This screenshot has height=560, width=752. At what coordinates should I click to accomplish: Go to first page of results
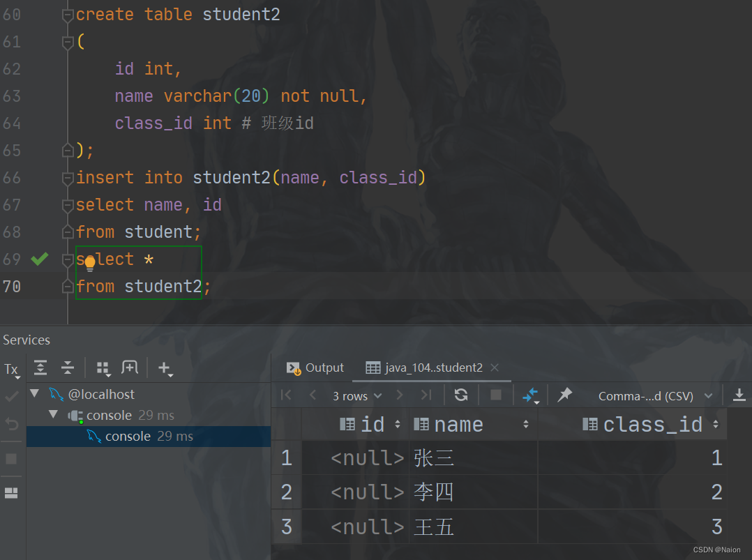[286, 395]
